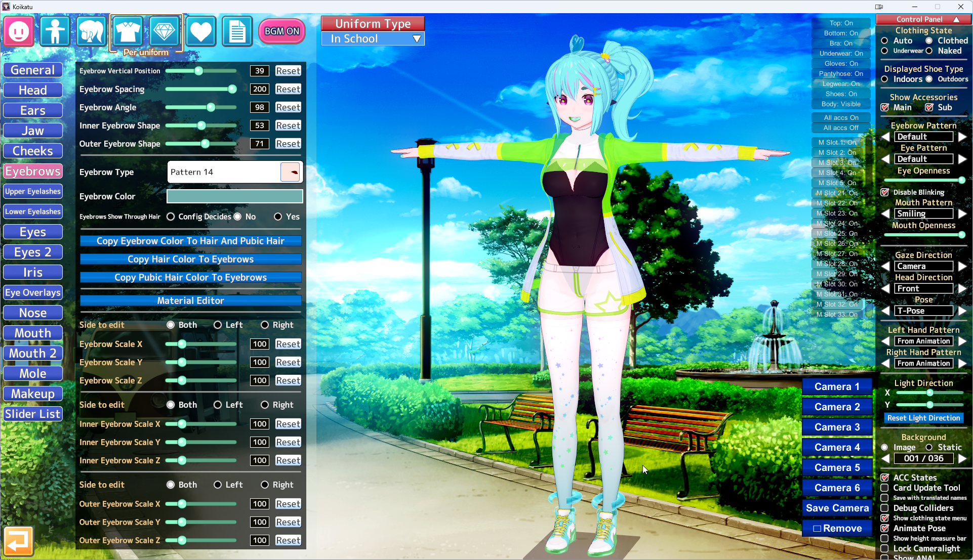
Task: Open the document settings icon
Action: pos(237,31)
